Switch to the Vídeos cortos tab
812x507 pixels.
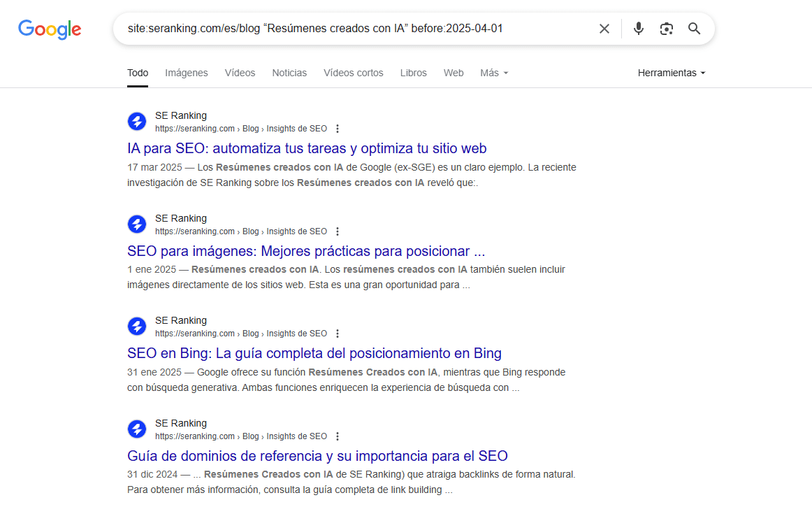point(354,73)
